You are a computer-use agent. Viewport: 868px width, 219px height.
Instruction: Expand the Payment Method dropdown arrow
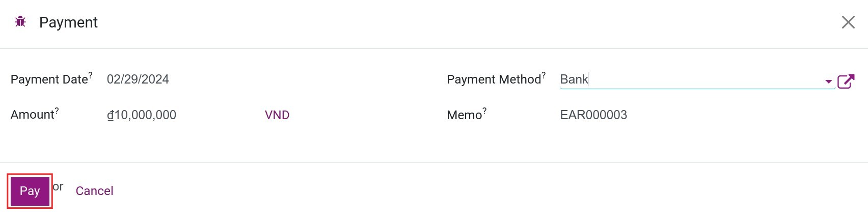828,81
